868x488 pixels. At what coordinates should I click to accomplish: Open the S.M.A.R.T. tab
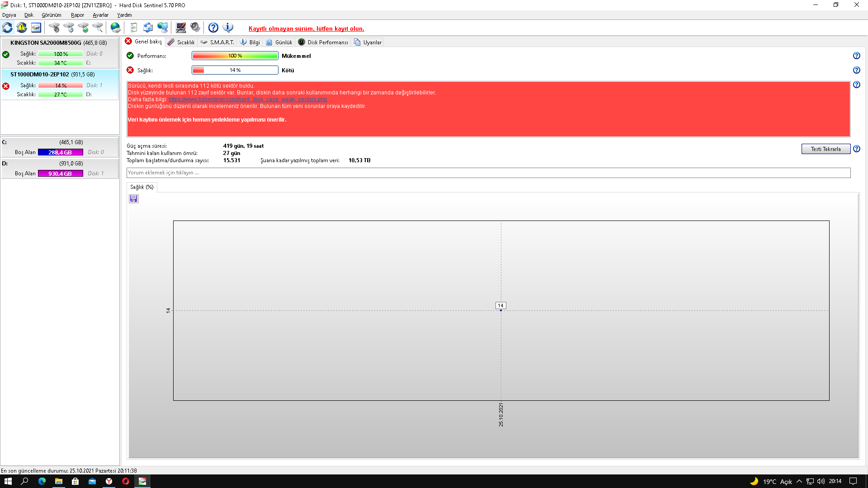point(217,42)
